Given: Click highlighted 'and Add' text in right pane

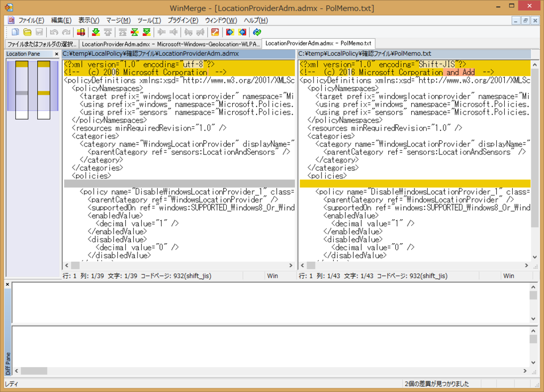Looking at the screenshot, I should coord(461,72).
